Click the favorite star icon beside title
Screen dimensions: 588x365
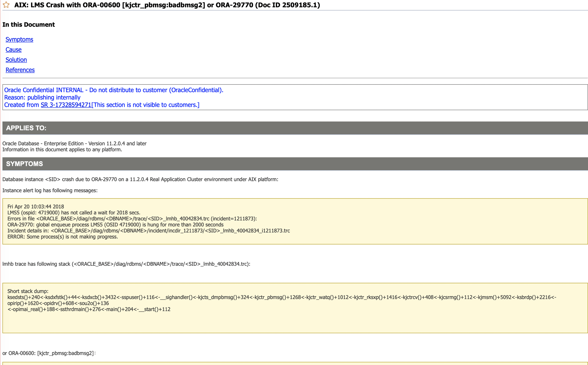point(6,5)
